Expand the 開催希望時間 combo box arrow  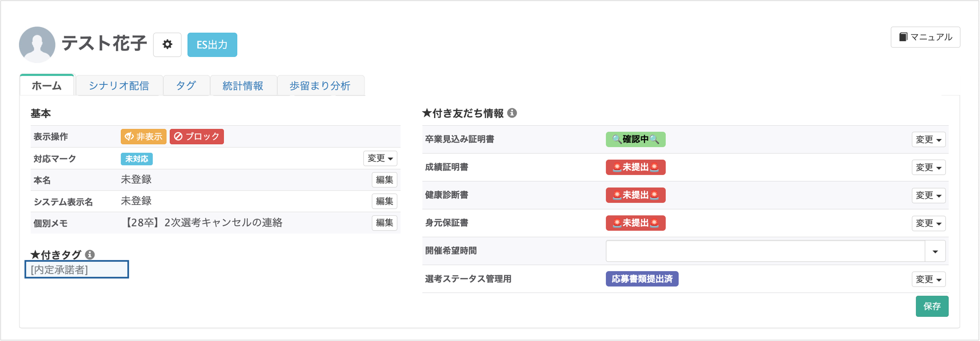click(x=935, y=251)
